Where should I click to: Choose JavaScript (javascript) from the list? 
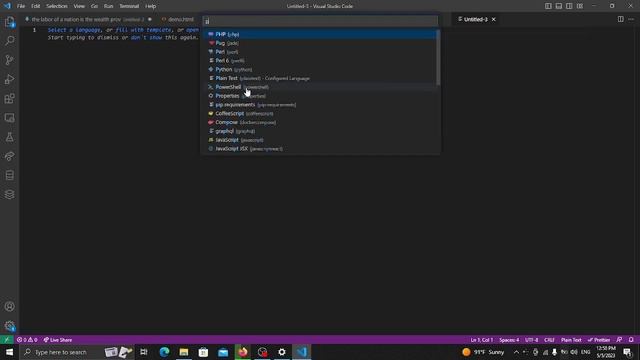click(x=320, y=140)
